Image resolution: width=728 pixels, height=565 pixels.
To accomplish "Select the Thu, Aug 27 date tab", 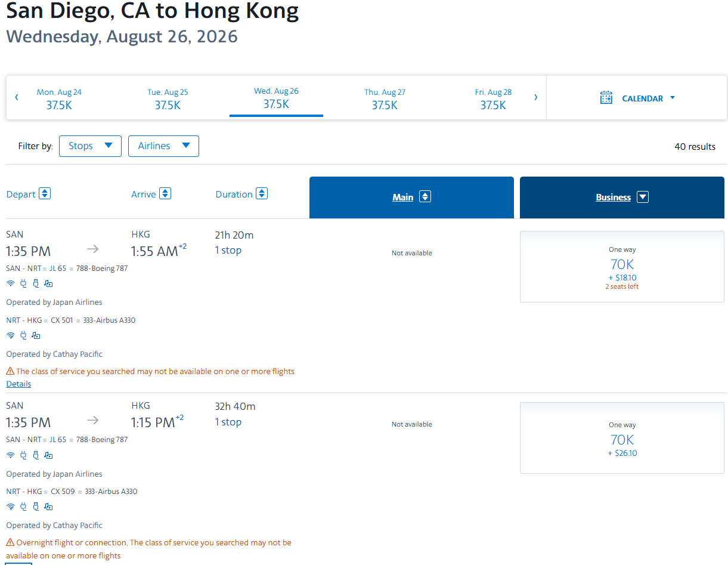I will 385,98.
